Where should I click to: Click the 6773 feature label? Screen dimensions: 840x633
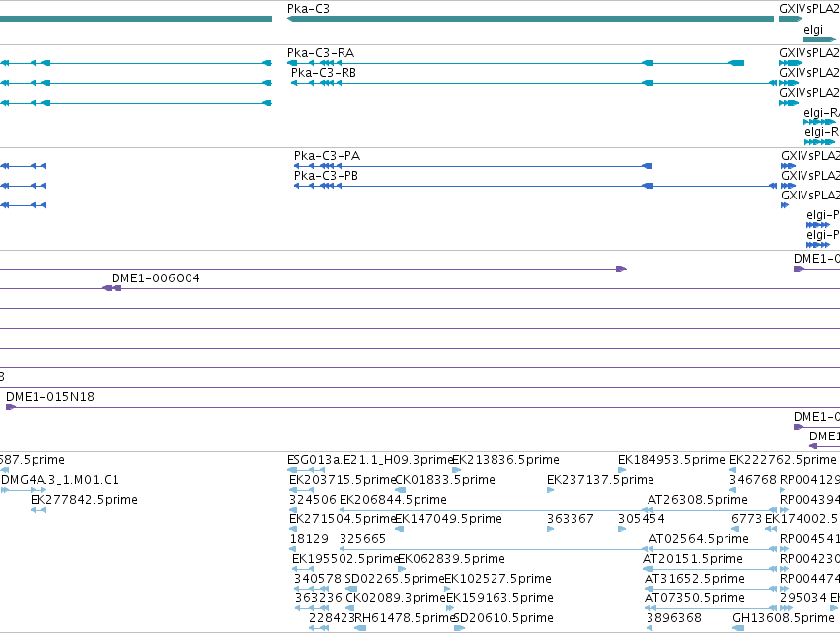746,519
